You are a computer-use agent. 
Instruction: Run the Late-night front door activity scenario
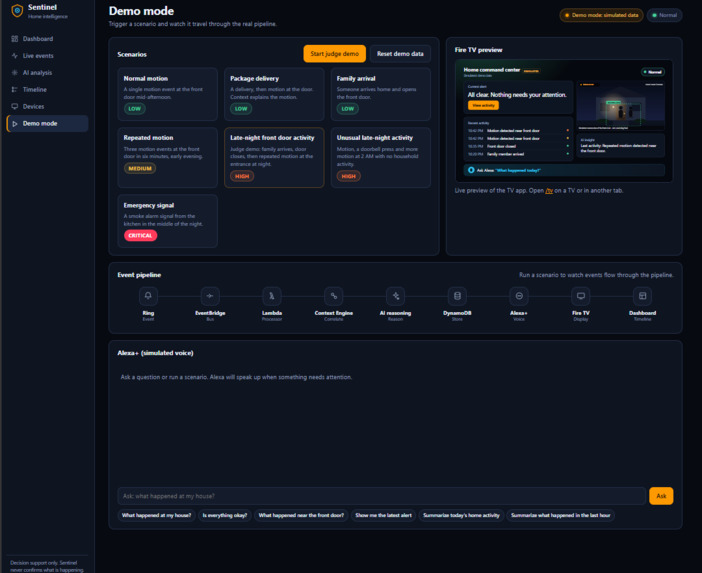pyautogui.click(x=274, y=158)
